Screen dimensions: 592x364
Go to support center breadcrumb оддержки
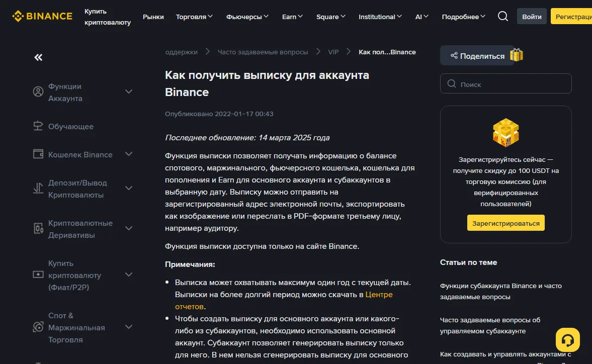pos(181,52)
